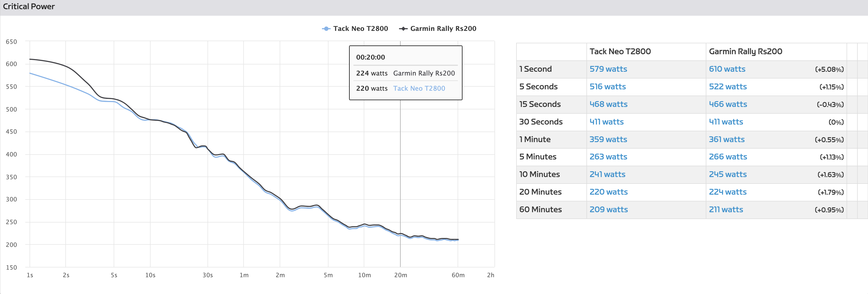Toggle Tack Neo T2800 legend series
The image size is (868, 294).
tap(360, 29)
